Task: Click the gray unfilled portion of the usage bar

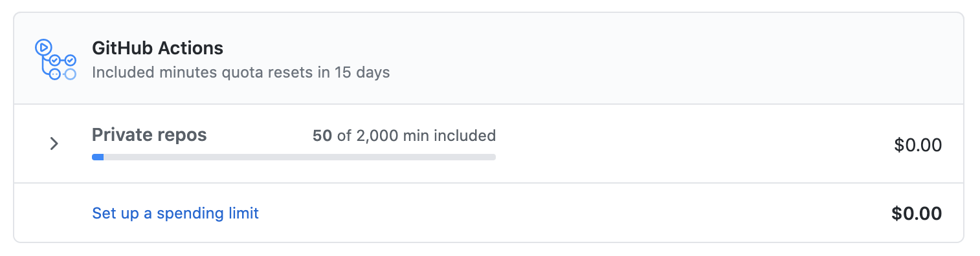Action: pyautogui.click(x=300, y=157)
